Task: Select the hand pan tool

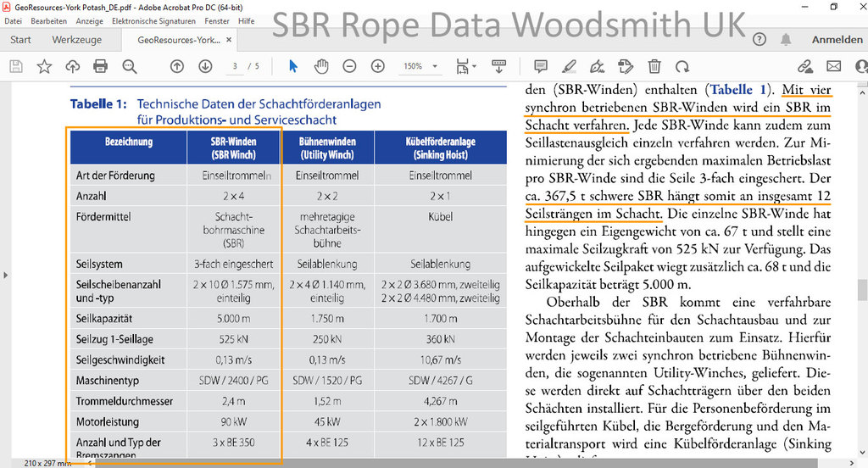Action: pyautogui.click(x=321, y=66)
